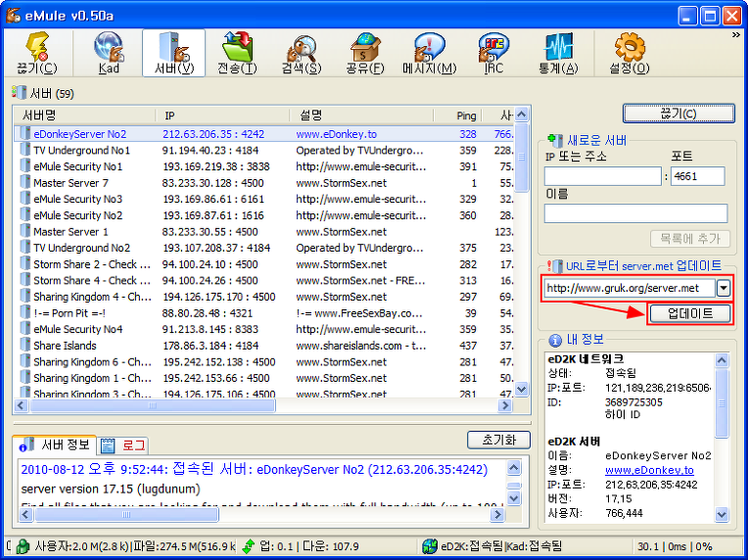Select the Master Server 1 row

264,232
